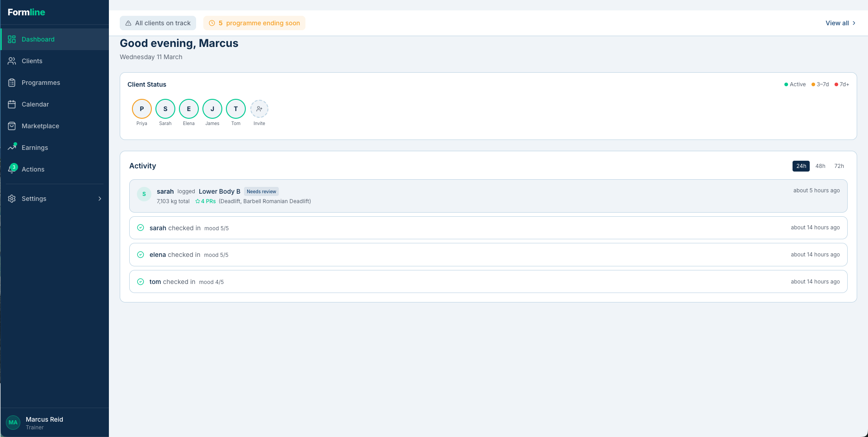868x437 pixels.
Task: Click the Invite client icon in Client Status
Action: tap(259, 109)
